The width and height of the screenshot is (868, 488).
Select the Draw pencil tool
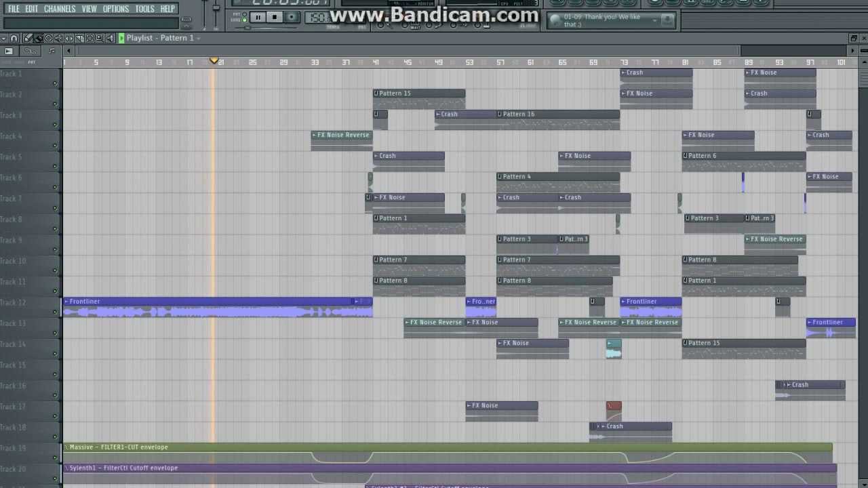[x=28, y=38]
